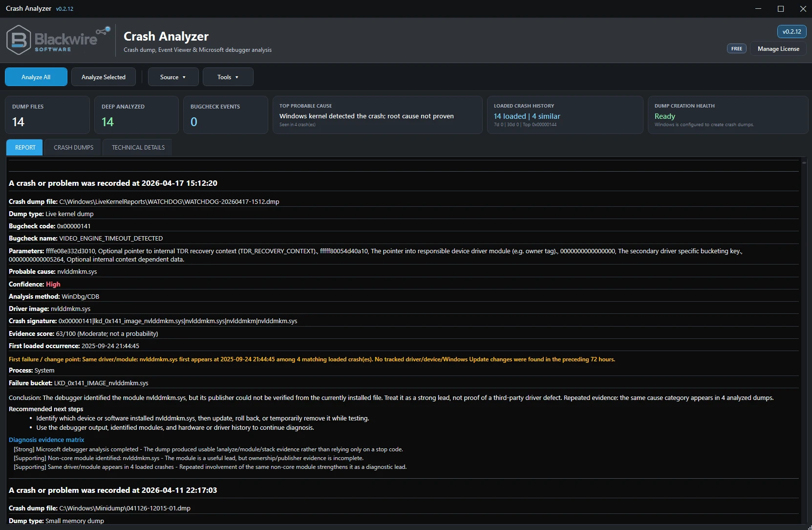Screen dimensions: 812x530
Task: Click the Dump Files count card
Action: coord(47,115)
